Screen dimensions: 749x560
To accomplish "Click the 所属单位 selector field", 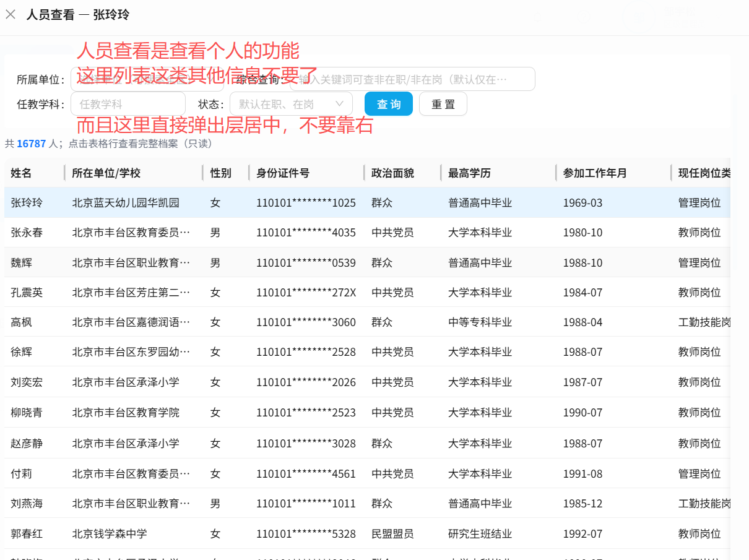I will 149,79.
